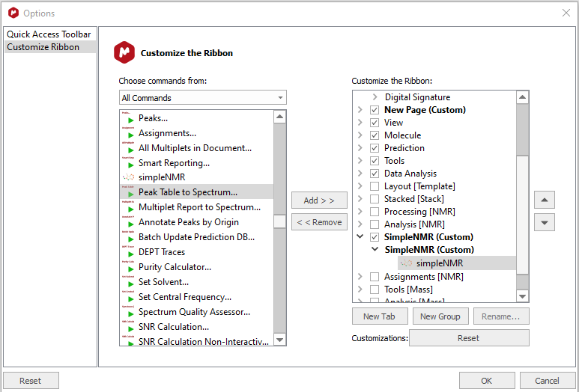Screen dimensions: 579x392
Task: Uncheck the Prediction tab checkbox
Action: pos(375,148)
